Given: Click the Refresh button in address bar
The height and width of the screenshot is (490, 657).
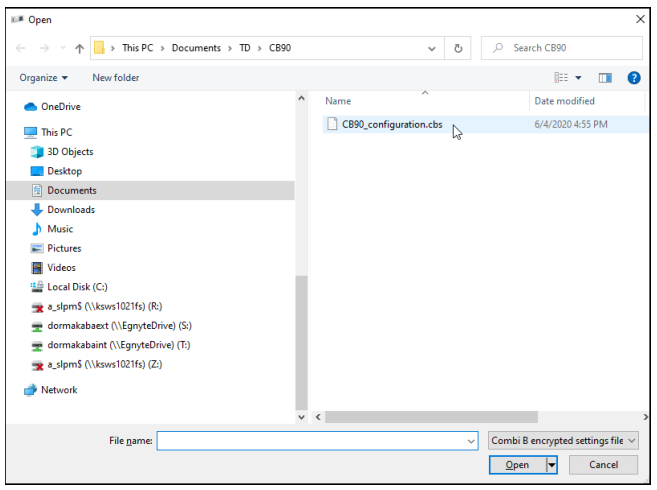Looking at the screenshot, I should 458,48.
